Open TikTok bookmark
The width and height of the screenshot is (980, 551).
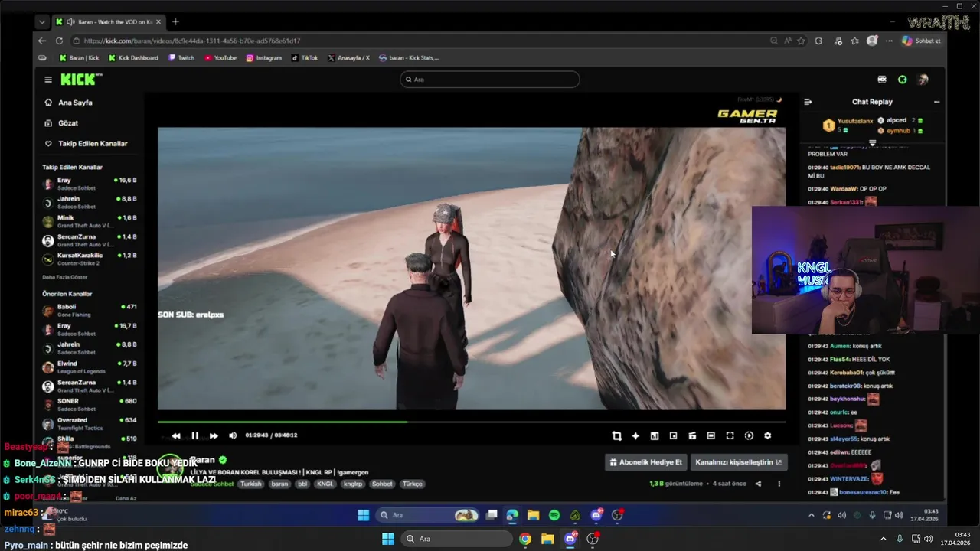pyautogui.click(x=305, y=58)
